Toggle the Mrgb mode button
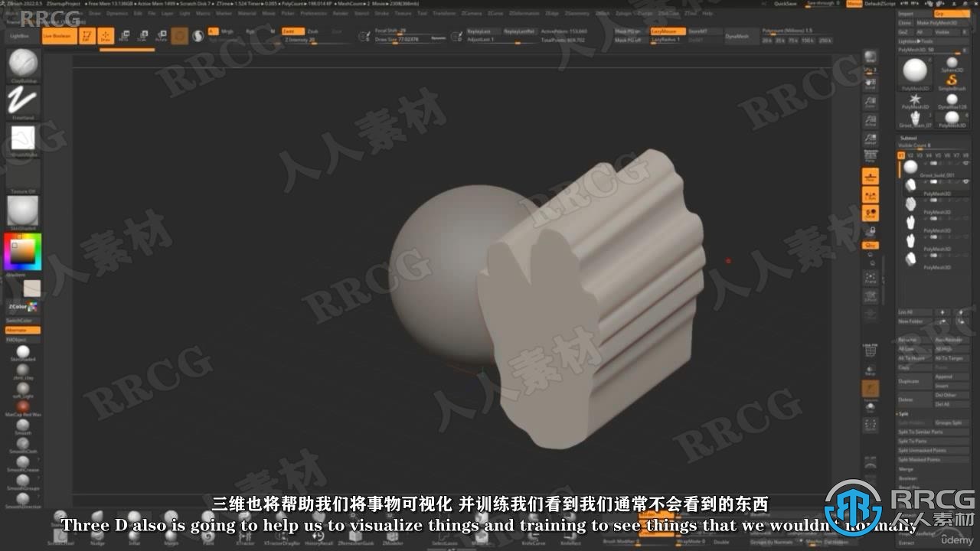Screen dimensions: 980x551 pyautogui.click(x=227, y=31)
